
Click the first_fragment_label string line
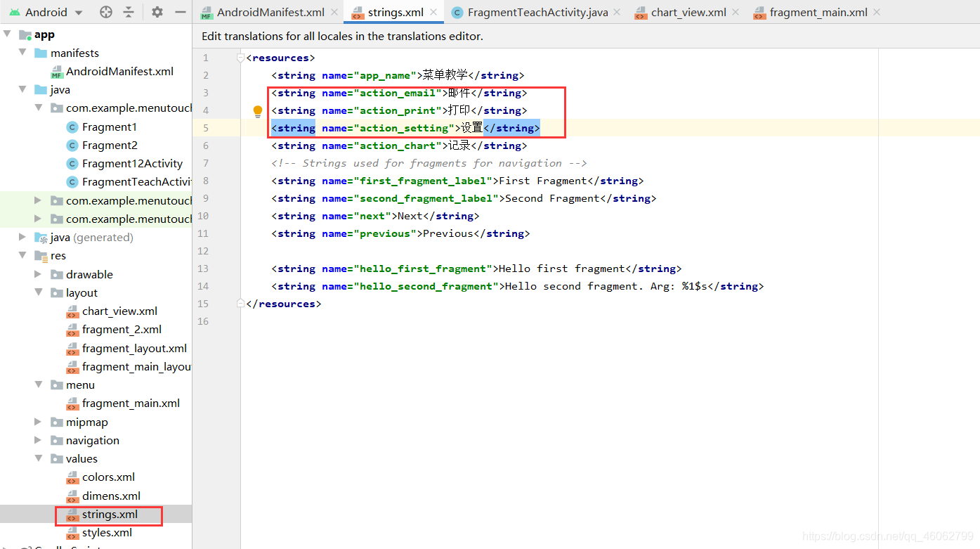(457, 181)
